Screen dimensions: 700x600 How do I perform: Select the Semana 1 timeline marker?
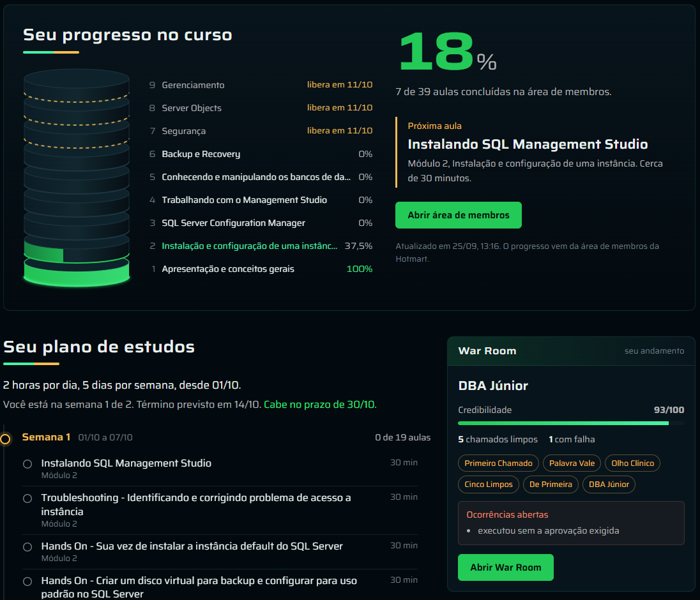(5, 439)
